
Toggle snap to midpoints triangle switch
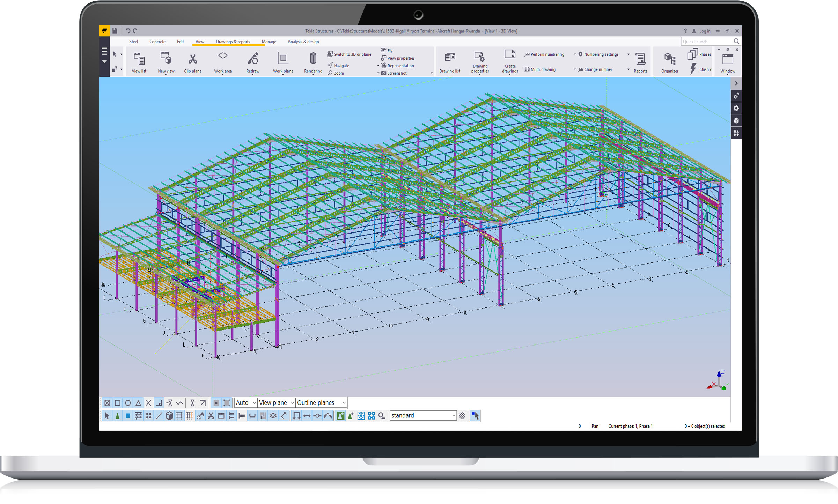pyautogui.click(x=138, y=403)
